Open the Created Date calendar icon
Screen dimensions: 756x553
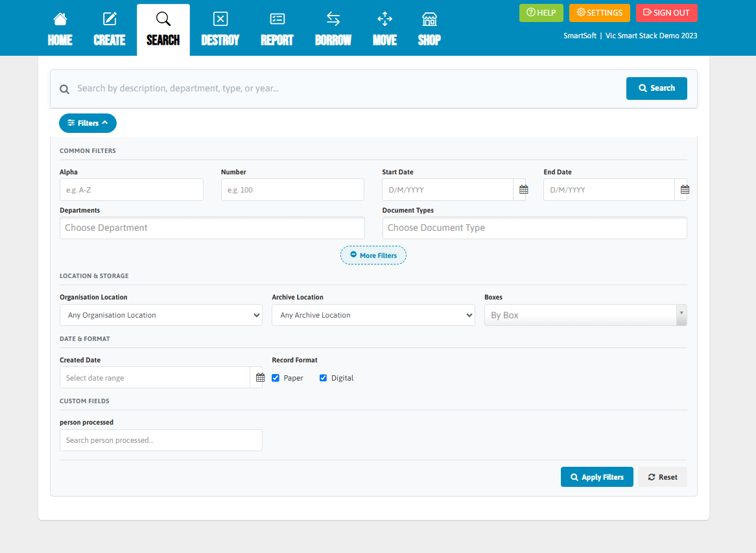261,377
